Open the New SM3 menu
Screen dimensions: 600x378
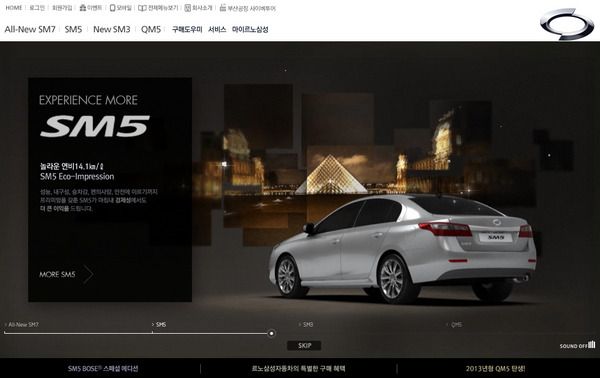pos(112,29)
